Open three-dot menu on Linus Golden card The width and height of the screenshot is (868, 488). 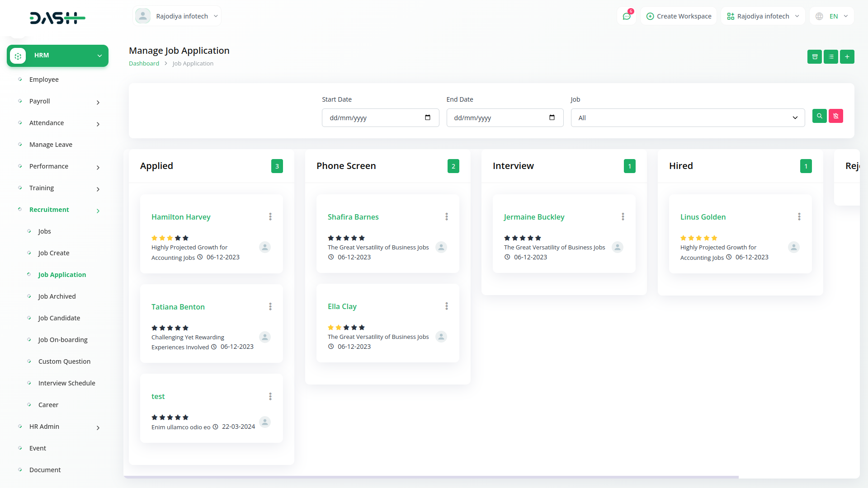tap(799, 217)
